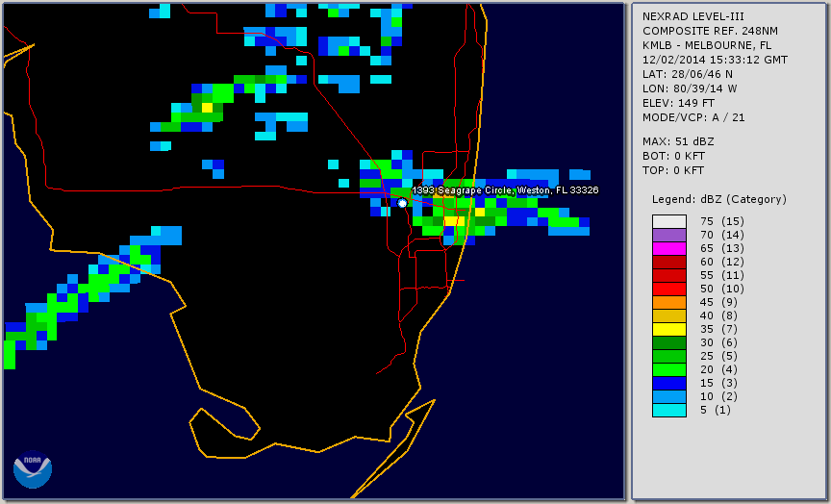
Task: Select the 75 dBZ white legend swatch
Action: point(669,221)
